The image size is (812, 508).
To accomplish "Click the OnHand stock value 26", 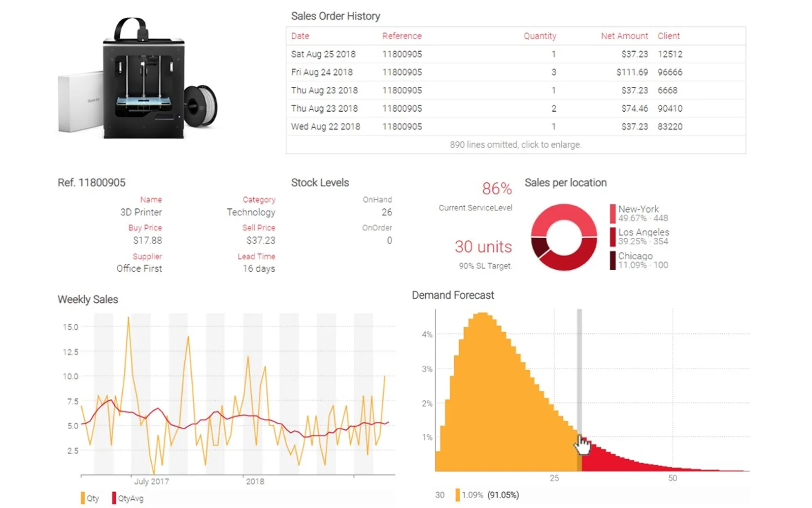I will pyautogui.click(x=387, y=212).
